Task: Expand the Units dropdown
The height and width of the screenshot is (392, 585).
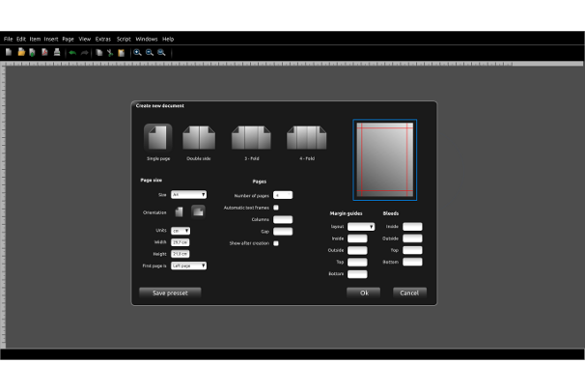Action: pyautogui.click(x=181, y=231)
